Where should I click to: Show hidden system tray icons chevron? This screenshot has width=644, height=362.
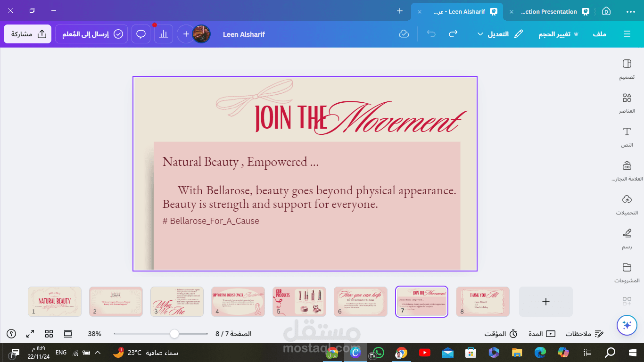[x=98, y=353]
